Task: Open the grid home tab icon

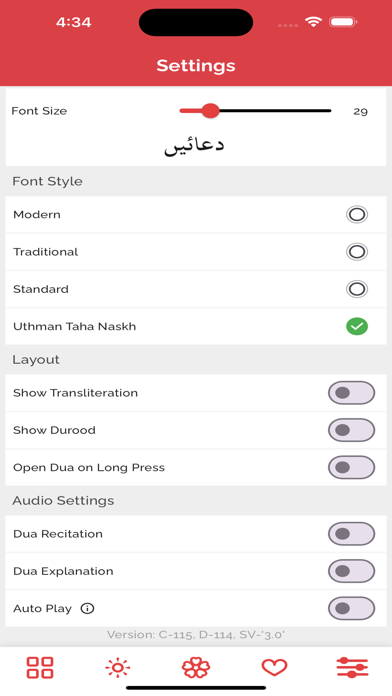Action: [x=40, y=668]
